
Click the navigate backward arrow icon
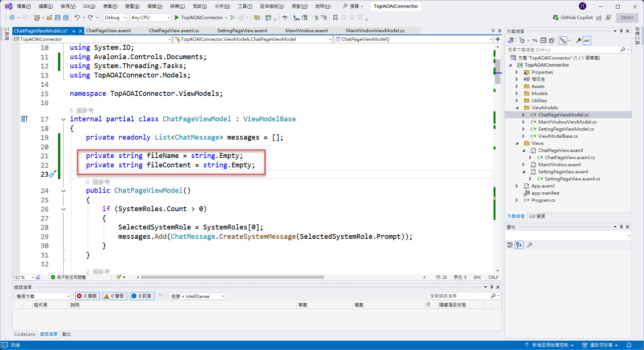(12, 18)
